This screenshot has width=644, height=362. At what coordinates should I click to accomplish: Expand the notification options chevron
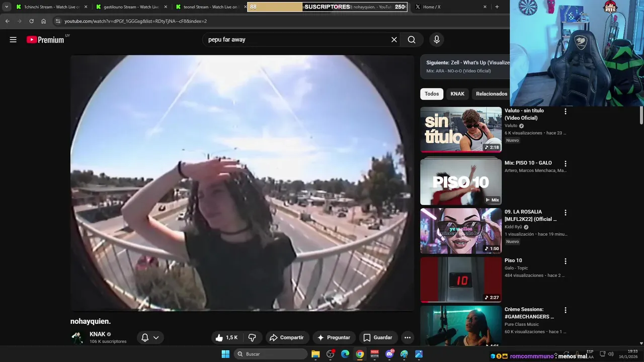[156, 338]
